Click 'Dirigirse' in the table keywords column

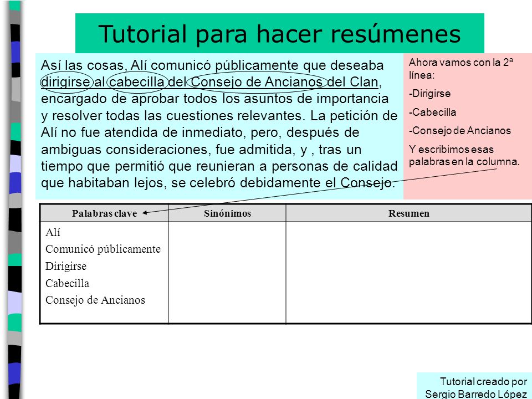[x=66, y=267]
